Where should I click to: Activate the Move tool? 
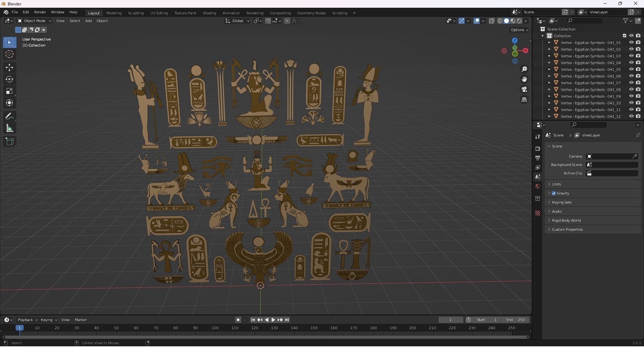(9, 67)
